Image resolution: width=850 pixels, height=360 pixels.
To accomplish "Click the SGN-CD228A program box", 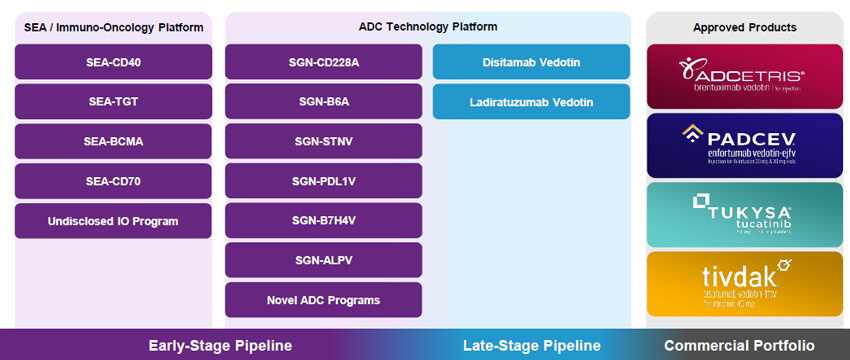I will point(324,62).
